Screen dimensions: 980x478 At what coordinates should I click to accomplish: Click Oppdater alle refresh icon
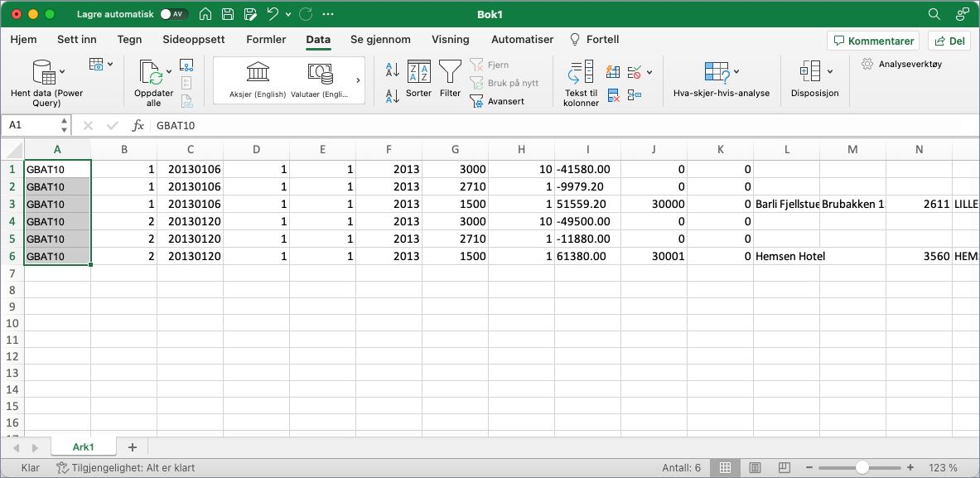tap(151, 72)
